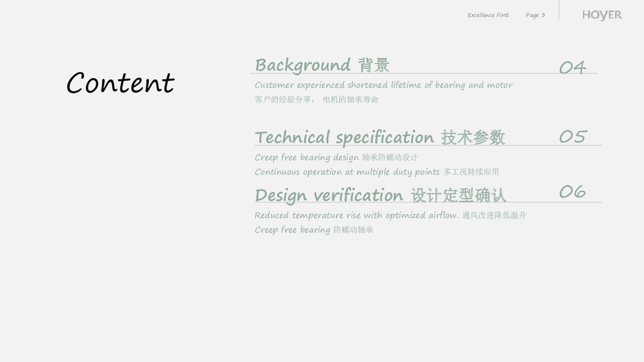Screen dimensions: 644x362
Task: Click the 'Content' slide title
Action: (x=120, y=83)
